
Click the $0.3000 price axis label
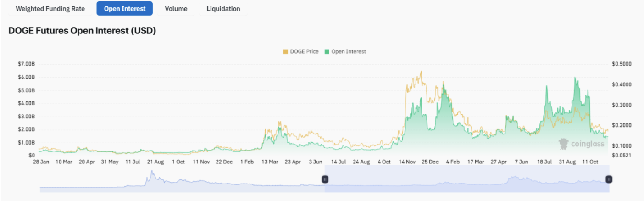pos(621,105)
